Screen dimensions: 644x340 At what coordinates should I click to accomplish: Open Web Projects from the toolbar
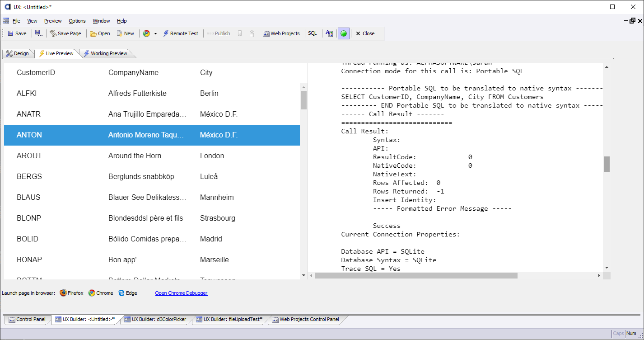[281, 33]
